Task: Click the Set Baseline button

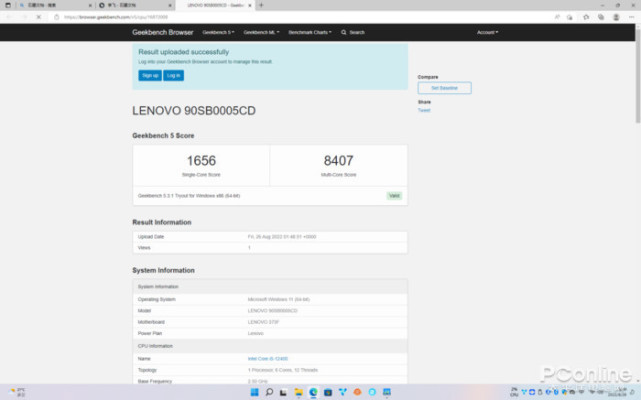Action: [444, 88]
